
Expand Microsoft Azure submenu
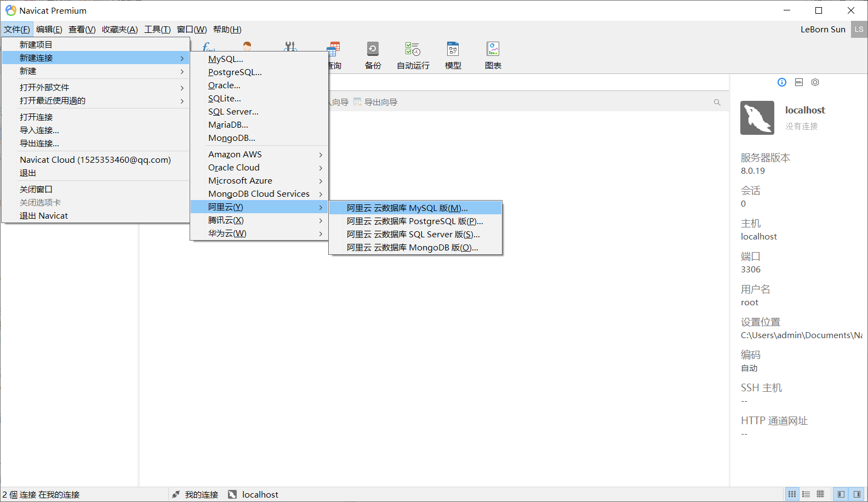click(259, 181)
